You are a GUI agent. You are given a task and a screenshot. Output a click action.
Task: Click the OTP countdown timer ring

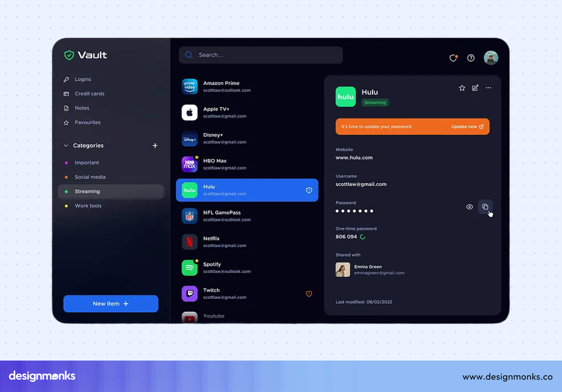pyautogui.click(x=362, y=237)
